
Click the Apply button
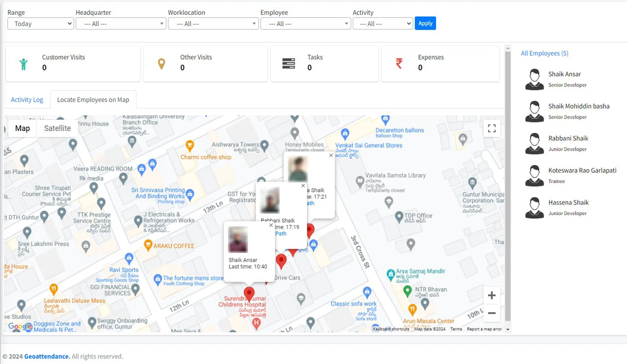(425, 23)
